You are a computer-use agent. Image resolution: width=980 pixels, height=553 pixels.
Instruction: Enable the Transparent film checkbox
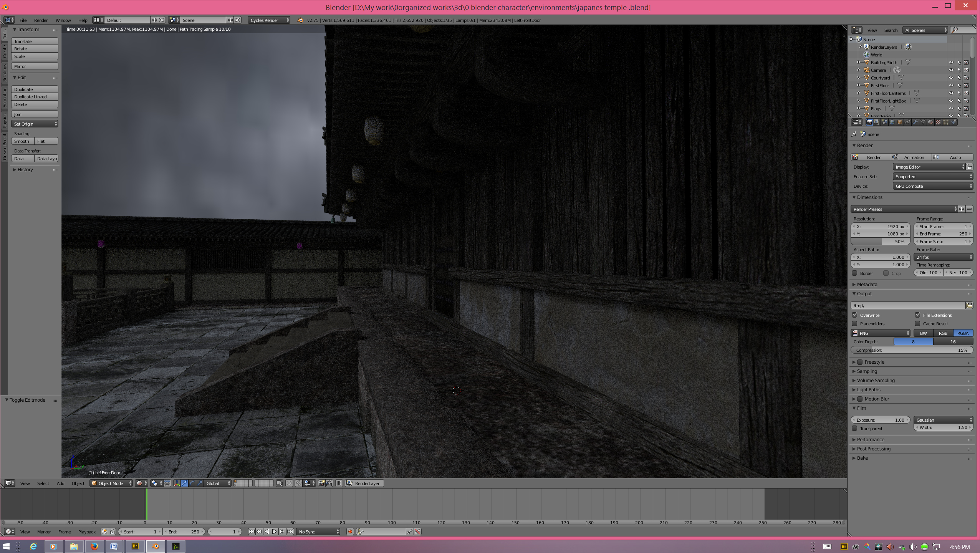855,428
